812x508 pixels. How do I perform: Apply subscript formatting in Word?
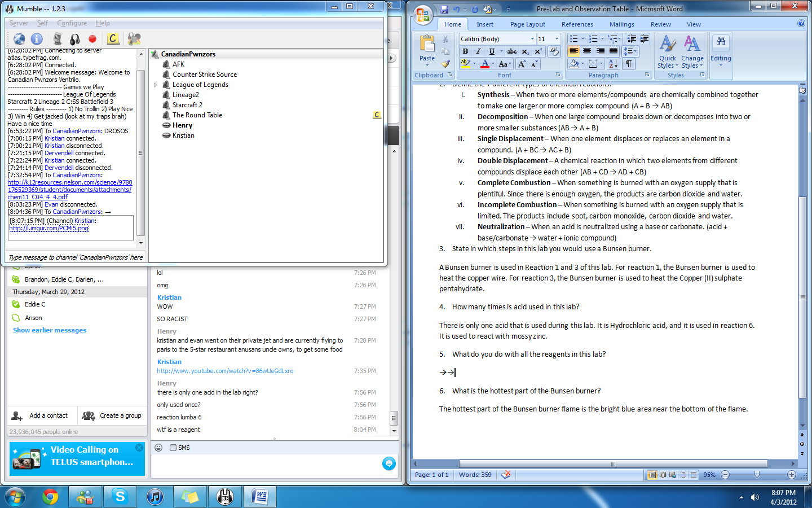pyautogui.click(x=525, y=51)
